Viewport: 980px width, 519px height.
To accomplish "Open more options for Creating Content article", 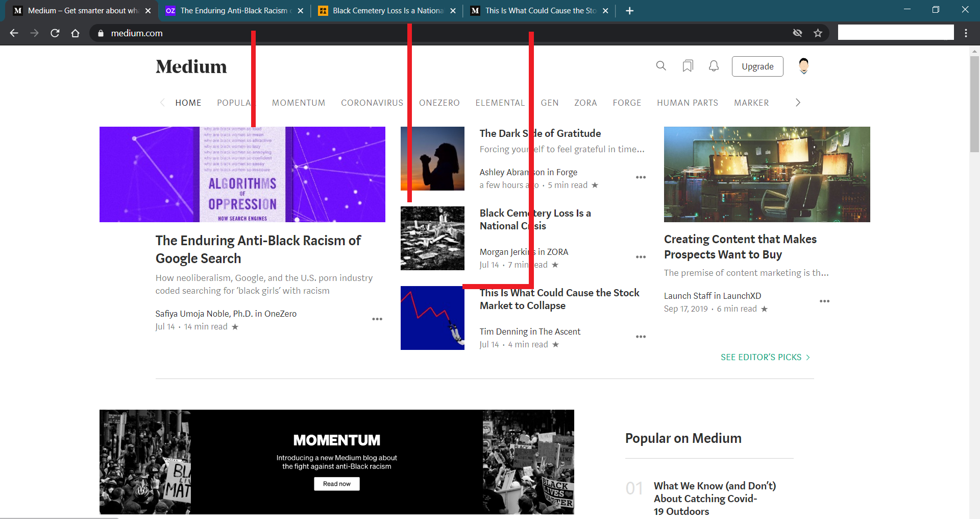I will click(824, 301).
